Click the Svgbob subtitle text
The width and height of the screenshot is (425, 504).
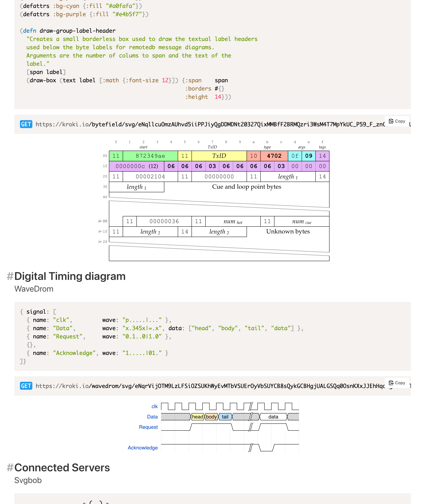(x=28, y=480)
